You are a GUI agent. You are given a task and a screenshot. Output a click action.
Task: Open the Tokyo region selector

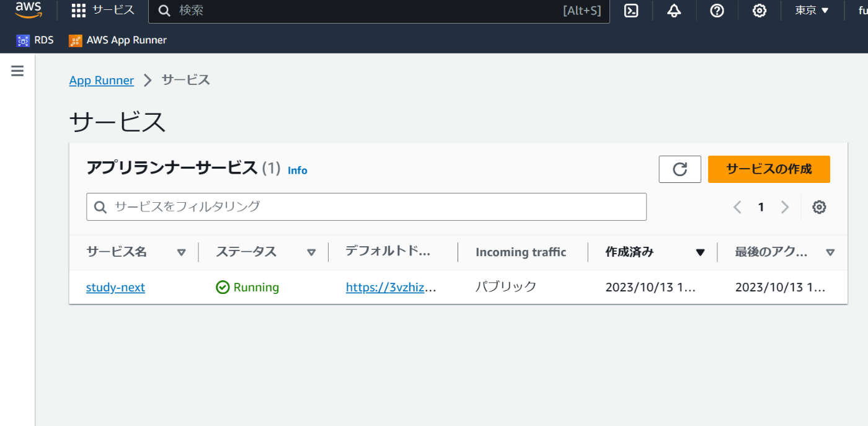(x=812, y=11)
